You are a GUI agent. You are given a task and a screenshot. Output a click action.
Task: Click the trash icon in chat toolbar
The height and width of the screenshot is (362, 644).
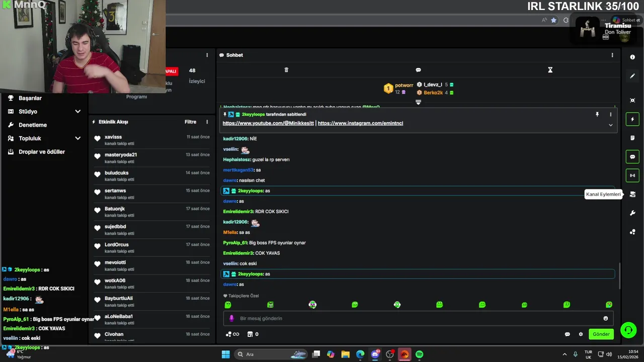(286, 70)
